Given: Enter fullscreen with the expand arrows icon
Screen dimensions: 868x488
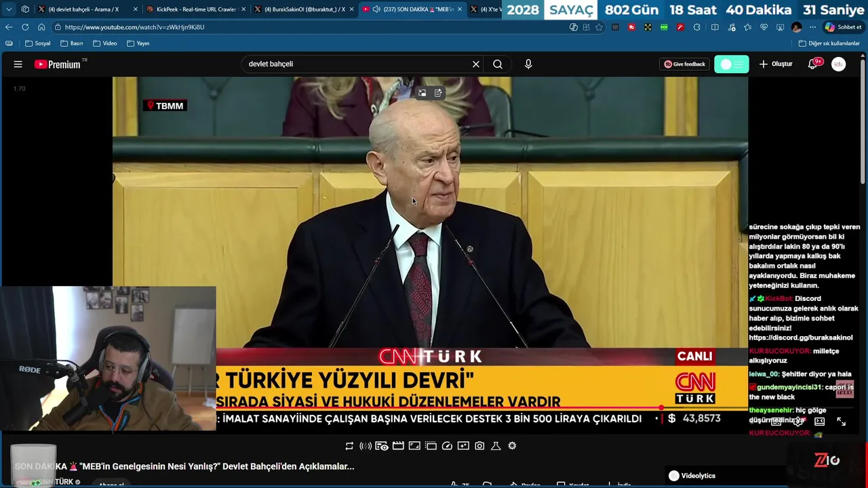Looking at the screenshot, I should coord(841,422).
